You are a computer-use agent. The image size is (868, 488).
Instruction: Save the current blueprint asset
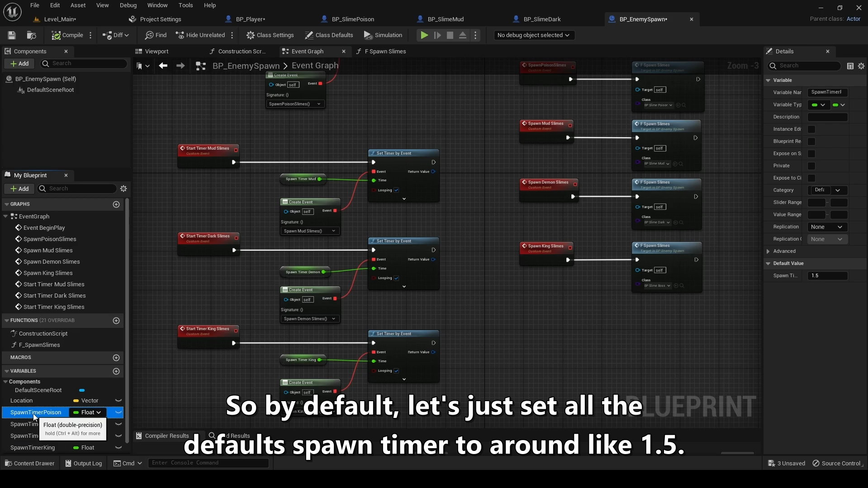tap(11, 35)
